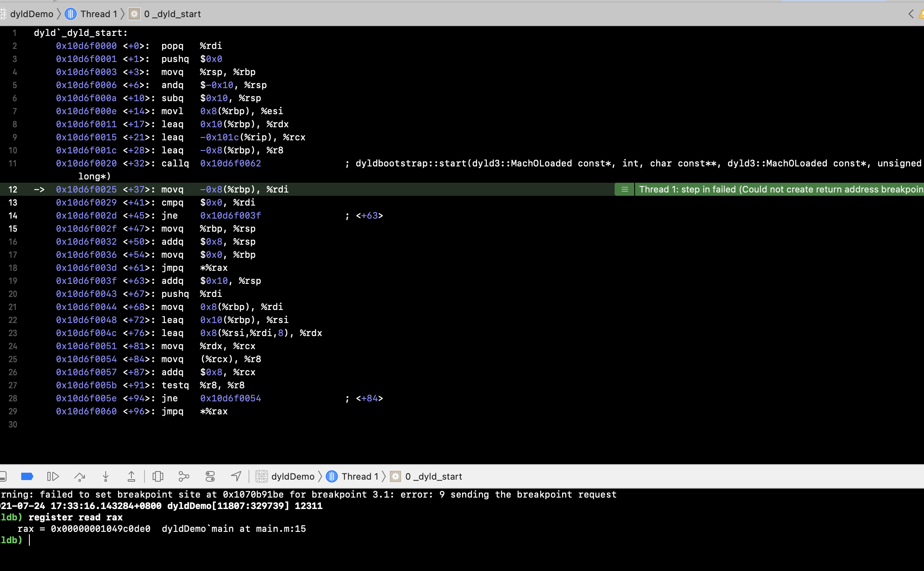
Task: Toggle breakpoint on line 13 gutter
Action: 13,202
